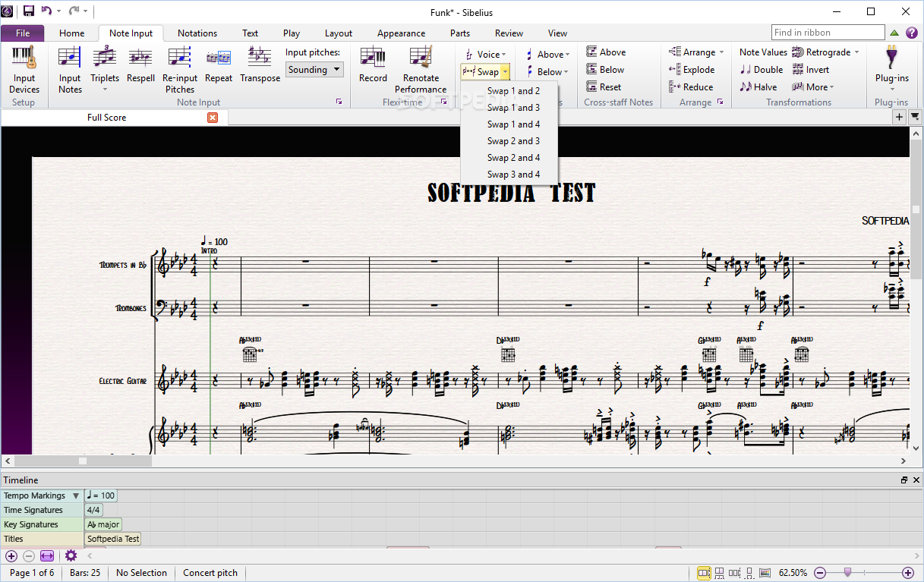This screenshot has width=924, height=582.
Task: Choose Swap 3 and 4
Action: pos(513,175)
